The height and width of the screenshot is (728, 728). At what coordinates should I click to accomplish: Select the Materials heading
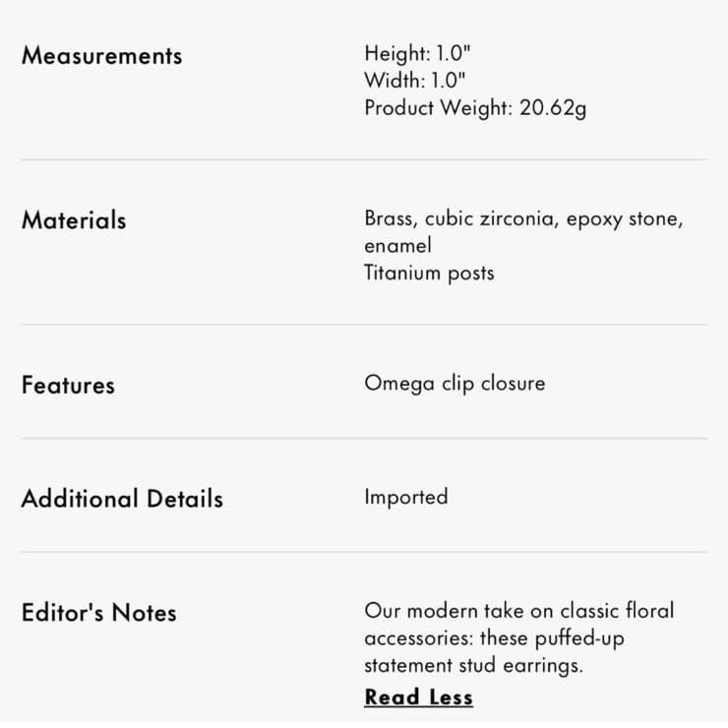point(74,220)
